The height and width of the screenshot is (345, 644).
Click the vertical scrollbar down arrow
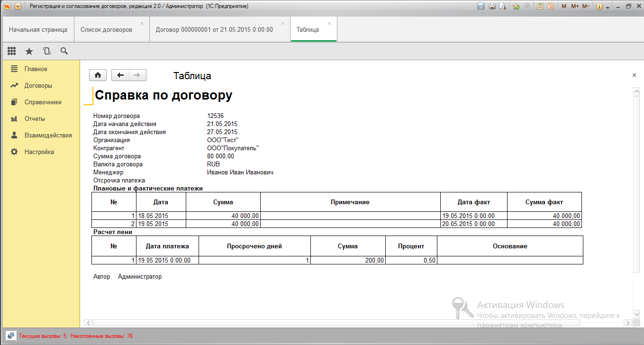click(636, 314)
